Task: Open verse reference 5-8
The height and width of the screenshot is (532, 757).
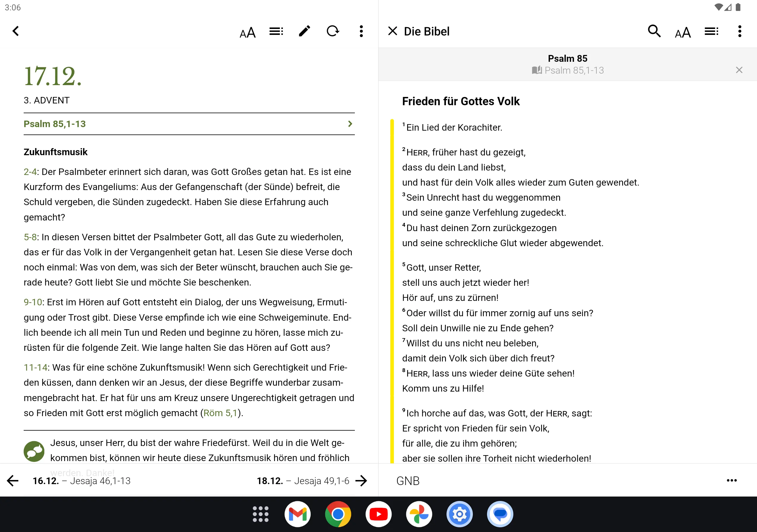Action: click(x=30, y=237)
